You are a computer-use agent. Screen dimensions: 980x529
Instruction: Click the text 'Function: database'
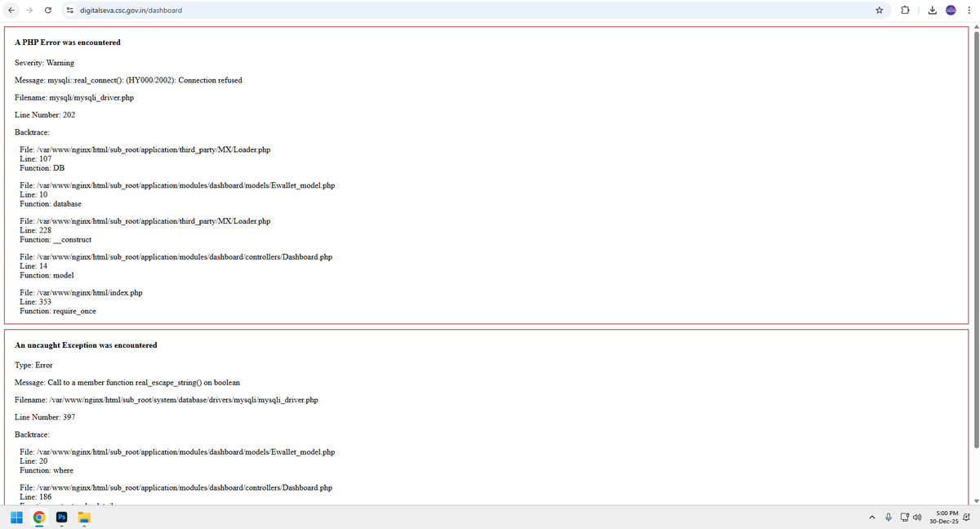pyautogui.click(x=51, y=203)
